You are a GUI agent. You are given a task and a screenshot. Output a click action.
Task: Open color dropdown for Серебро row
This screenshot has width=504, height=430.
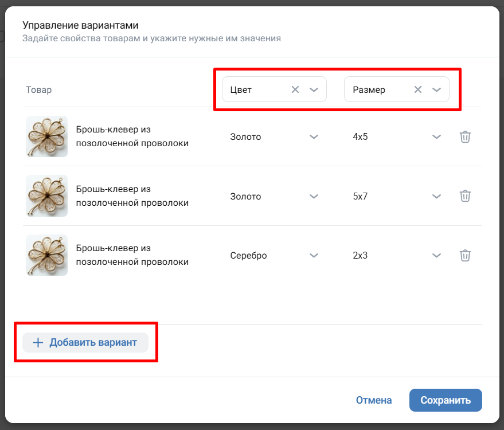314,256
